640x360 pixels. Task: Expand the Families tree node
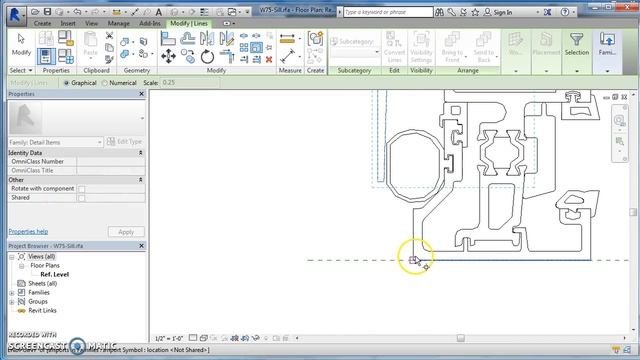click(x=12, y=293)
